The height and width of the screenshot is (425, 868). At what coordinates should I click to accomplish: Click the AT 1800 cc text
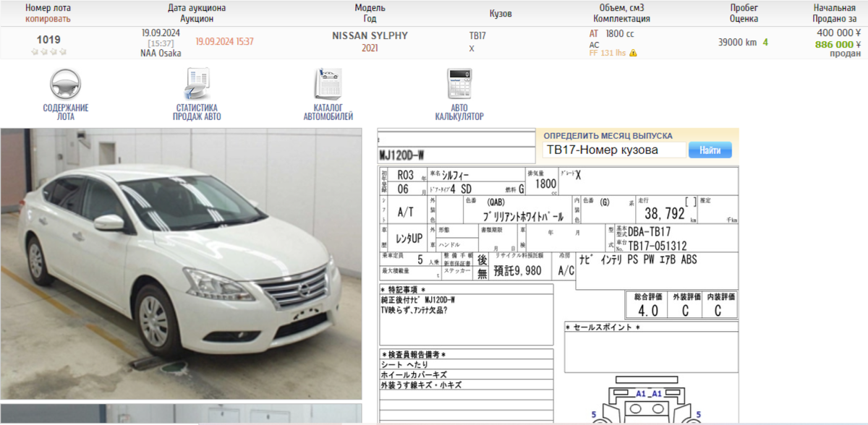(612, 33)
